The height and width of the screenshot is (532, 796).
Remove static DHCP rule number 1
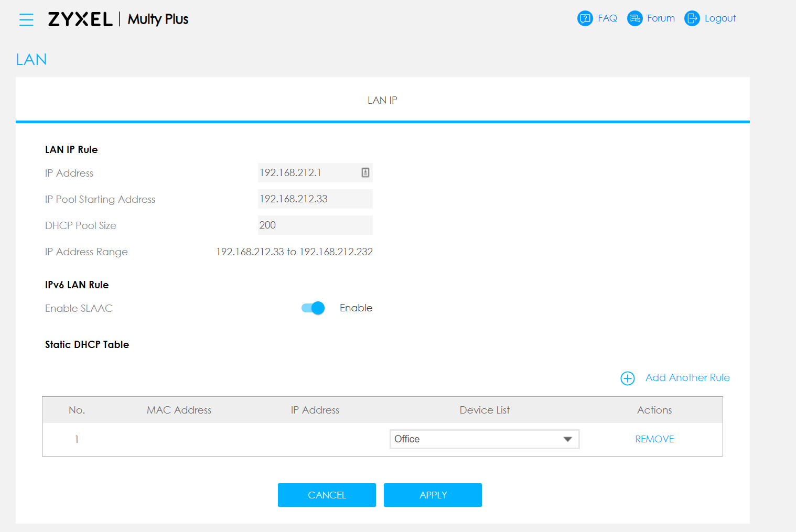[654, 439]
